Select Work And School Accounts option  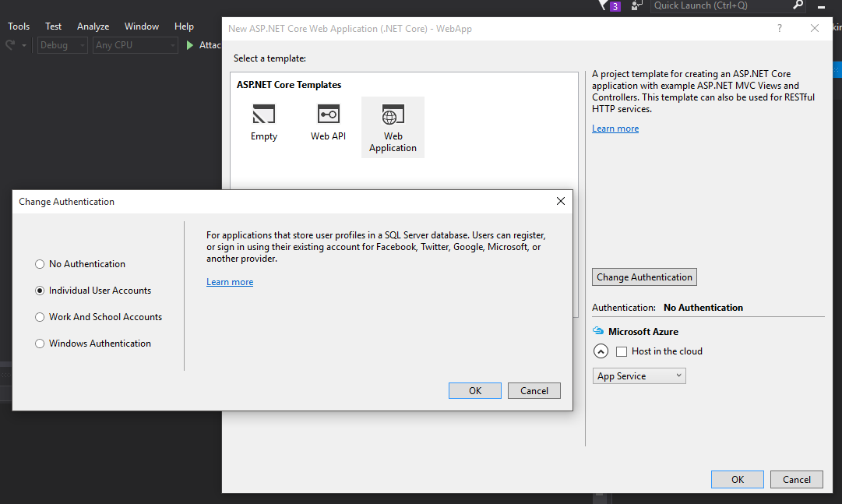pyautogui.click(x=40, y=317)
